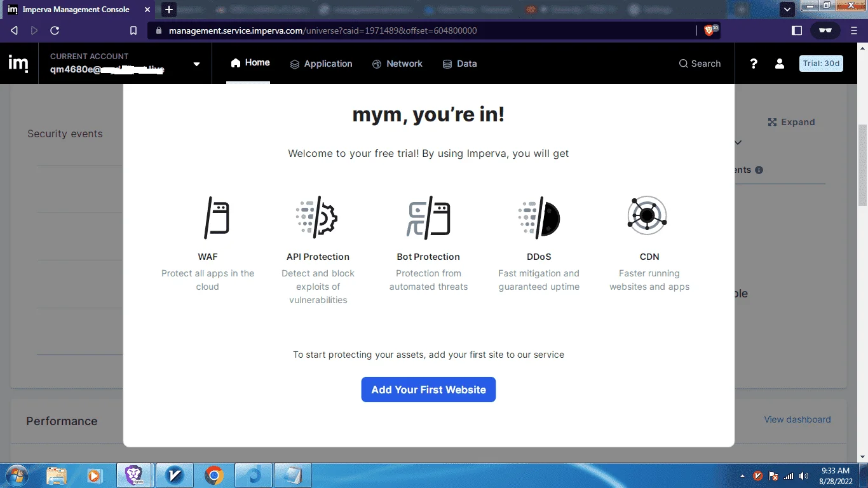
Task: Close the Imperva Management Console tab
Action: click(146, 10)
